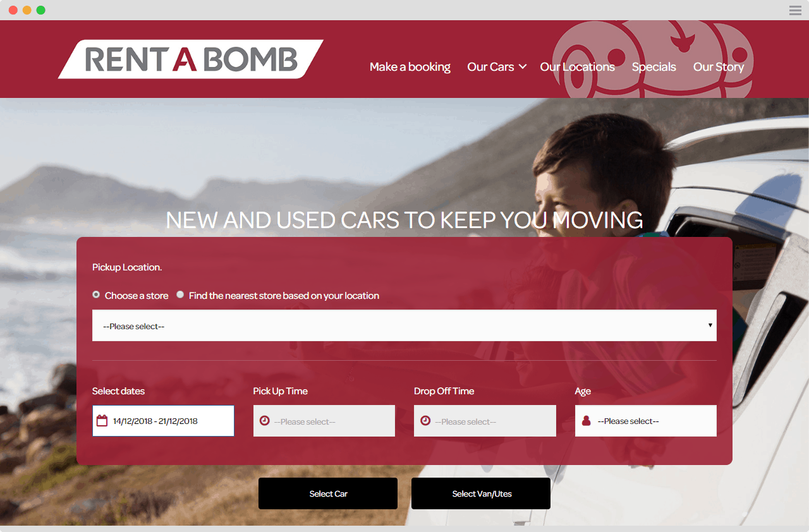Open the Age dropdown
The height and width of the screenshot is (532, 809).
pyautogui.click(x=646, y=421)
